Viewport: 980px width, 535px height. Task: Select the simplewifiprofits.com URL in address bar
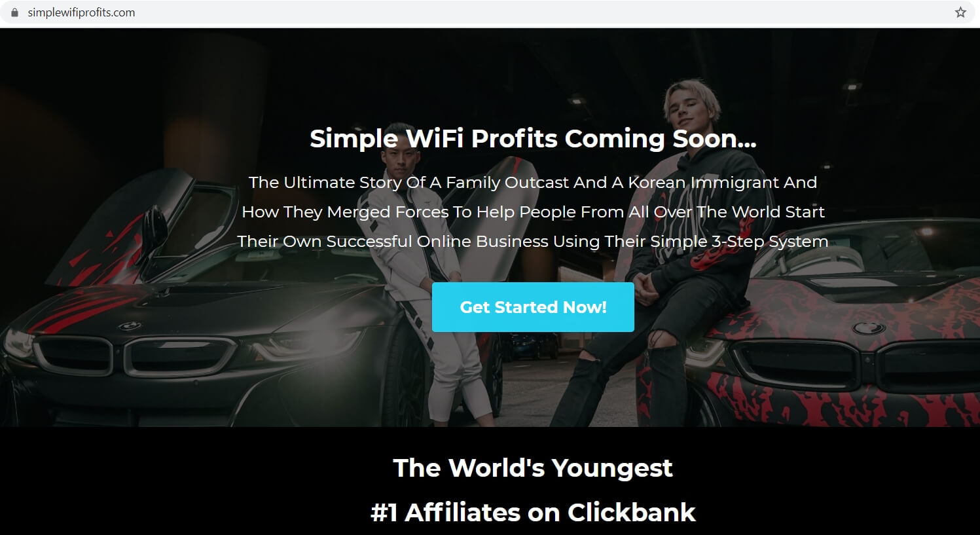[81, 12]
